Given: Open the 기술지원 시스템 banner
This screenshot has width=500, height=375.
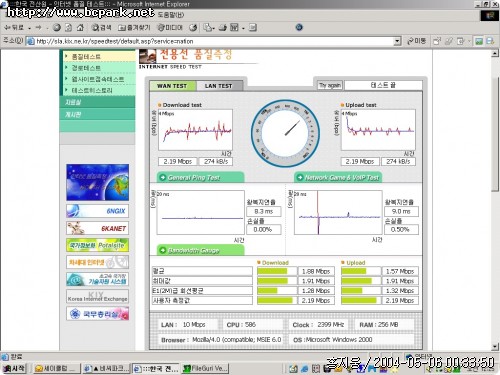Looking at the screenshot, I should point(97,279).
